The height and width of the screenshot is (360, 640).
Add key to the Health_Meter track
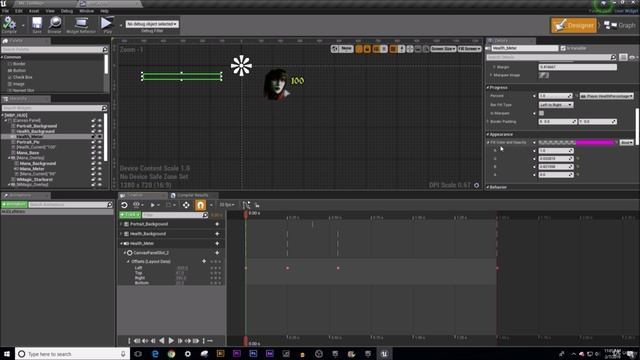[217, 243]
